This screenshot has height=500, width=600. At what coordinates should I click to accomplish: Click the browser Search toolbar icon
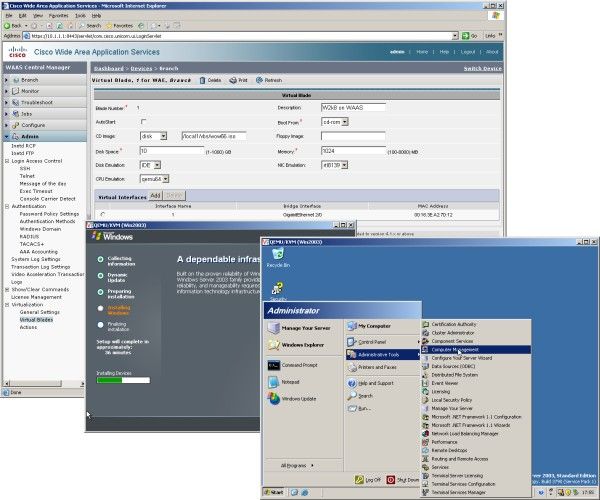coord(81,26)
